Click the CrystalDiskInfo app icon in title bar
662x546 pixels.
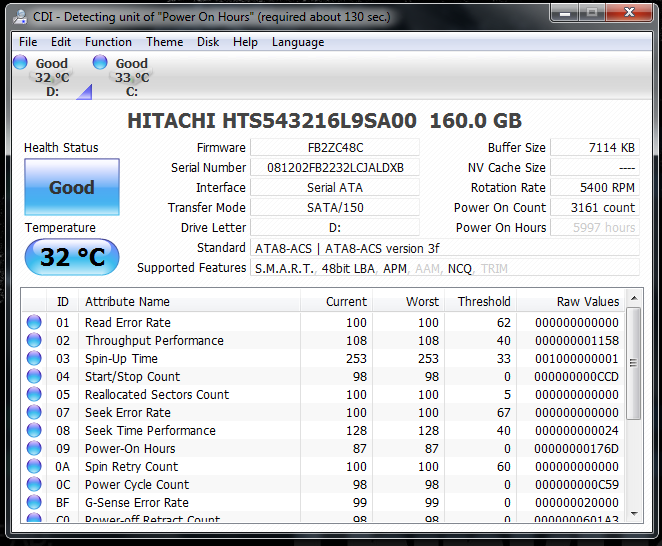point(19,17)
